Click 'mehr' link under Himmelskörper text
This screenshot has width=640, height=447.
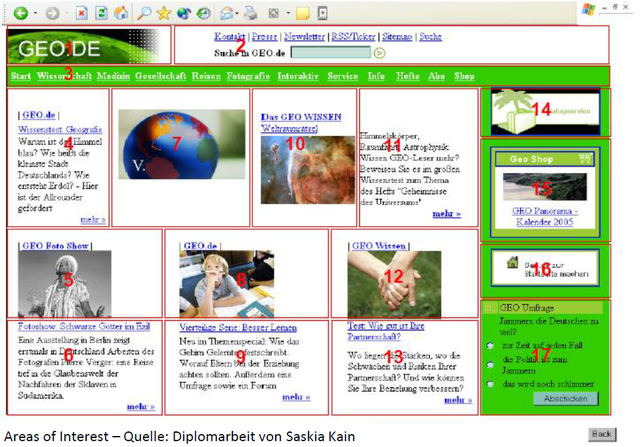coord(447,213)
